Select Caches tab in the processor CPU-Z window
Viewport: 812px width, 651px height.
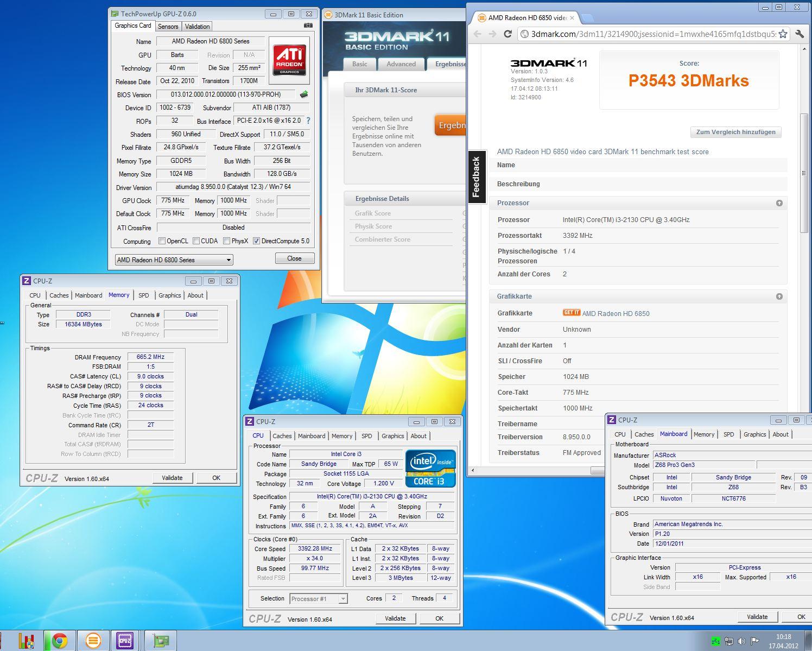[x=282, y=436]
